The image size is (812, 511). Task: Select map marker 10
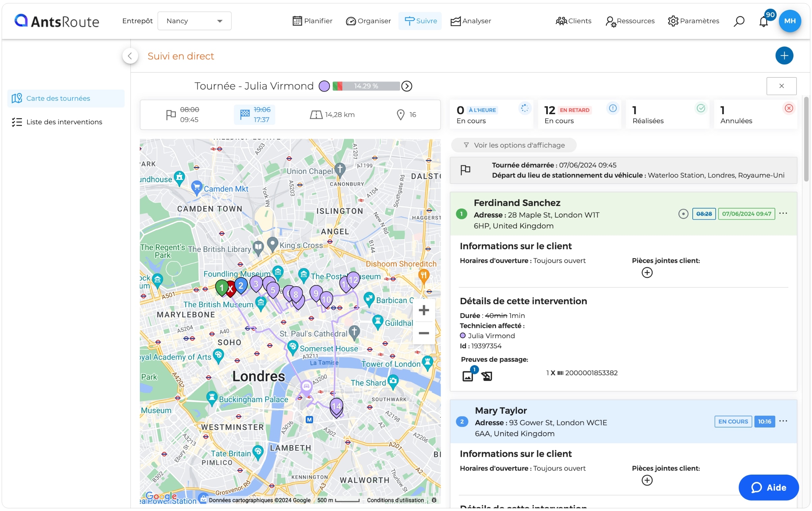326,300
